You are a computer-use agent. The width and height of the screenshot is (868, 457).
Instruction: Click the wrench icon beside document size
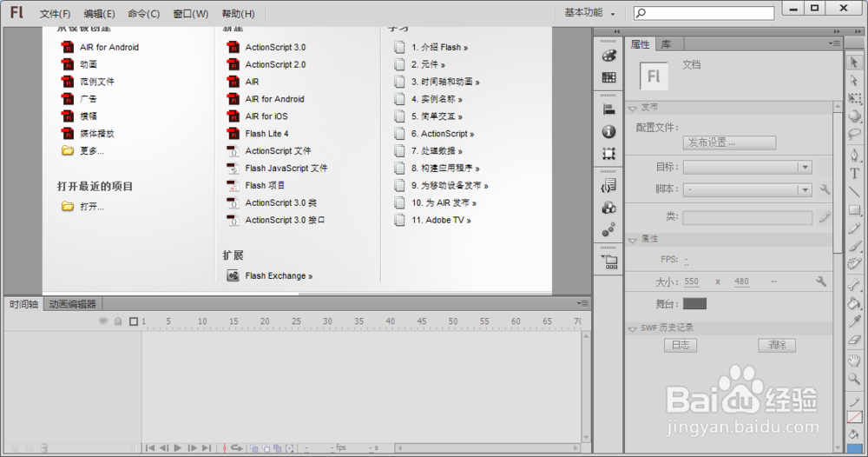[821, 281]
